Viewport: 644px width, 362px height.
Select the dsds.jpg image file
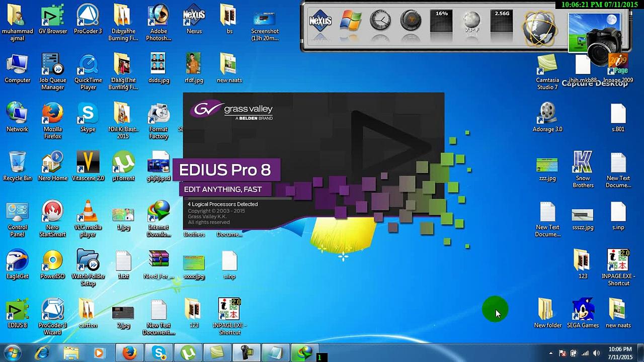(158, 69)
